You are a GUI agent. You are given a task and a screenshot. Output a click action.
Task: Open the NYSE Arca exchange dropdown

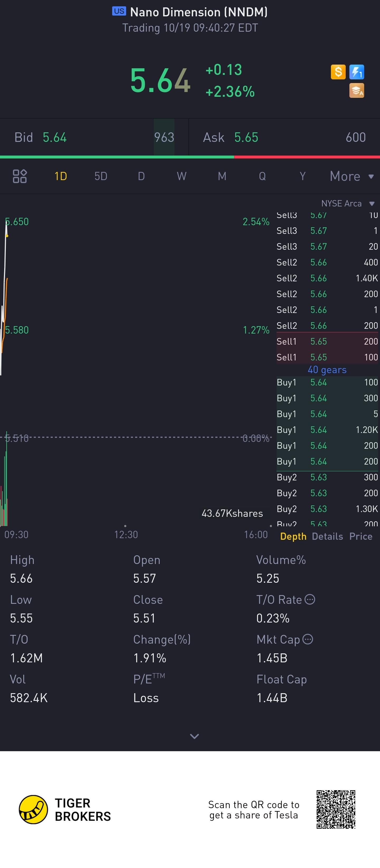(x=348, y=204)
